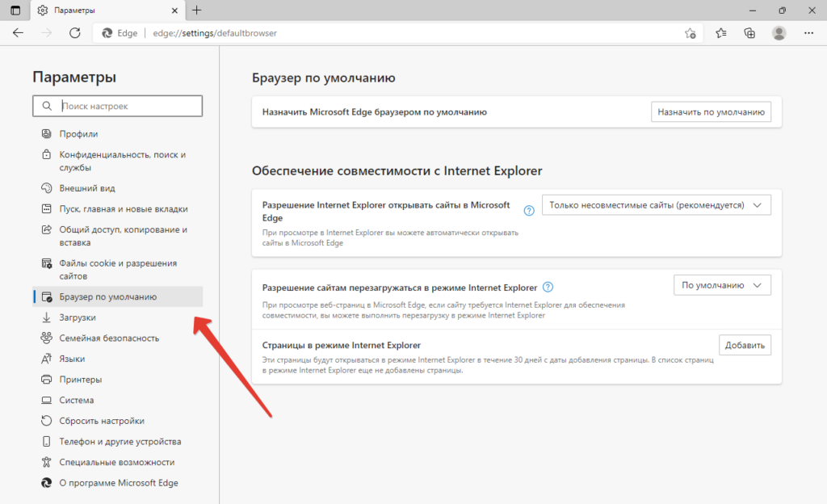Open the Collections icon
The height and width of the screenshot is (504, 827).
coord(749,33)
